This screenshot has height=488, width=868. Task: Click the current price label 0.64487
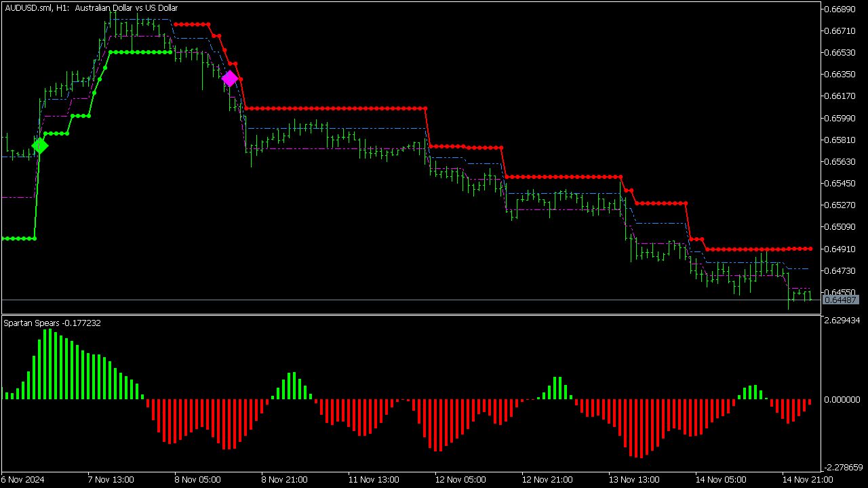pyautogui.click(x=841, y=300)
